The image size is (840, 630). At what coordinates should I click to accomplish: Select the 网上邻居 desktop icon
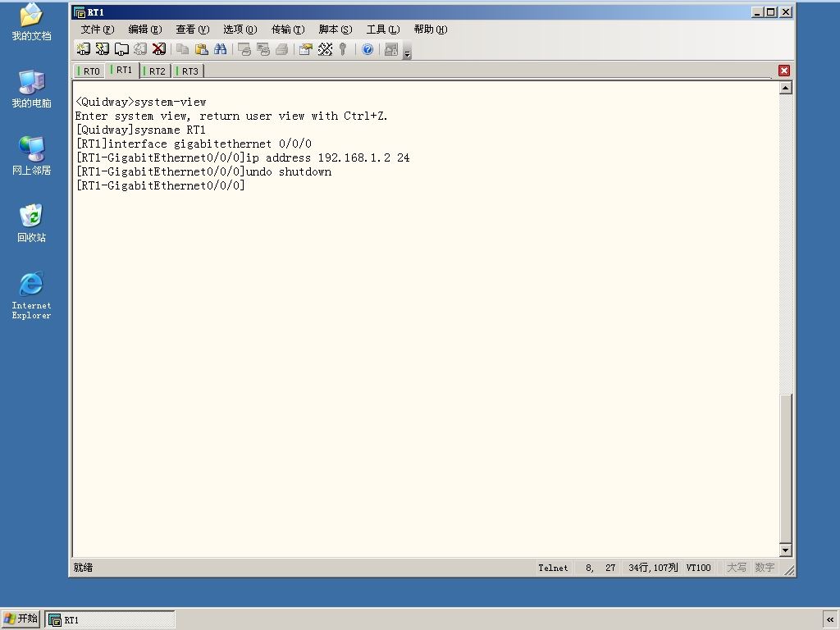(x=32, y=156)
